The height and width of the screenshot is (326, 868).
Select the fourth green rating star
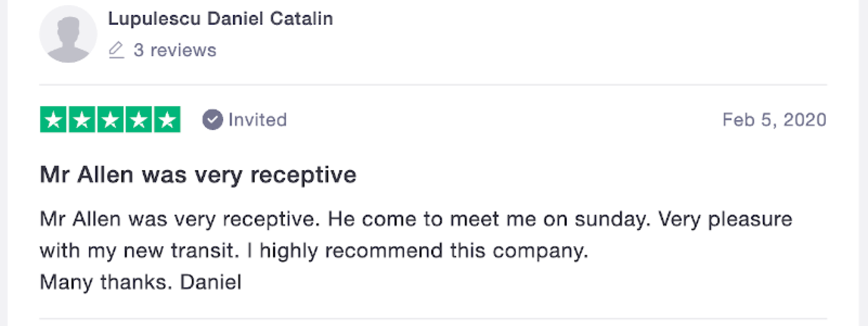point(138,120)
